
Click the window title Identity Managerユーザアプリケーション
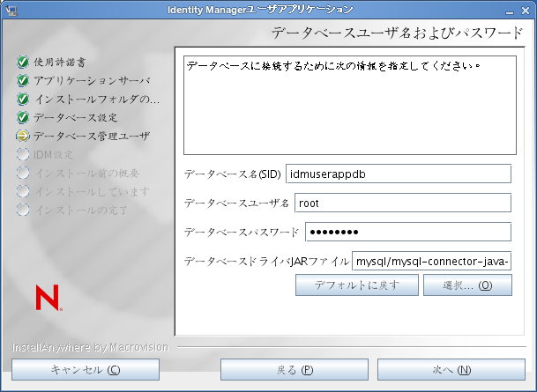click(x=260, y=10)
